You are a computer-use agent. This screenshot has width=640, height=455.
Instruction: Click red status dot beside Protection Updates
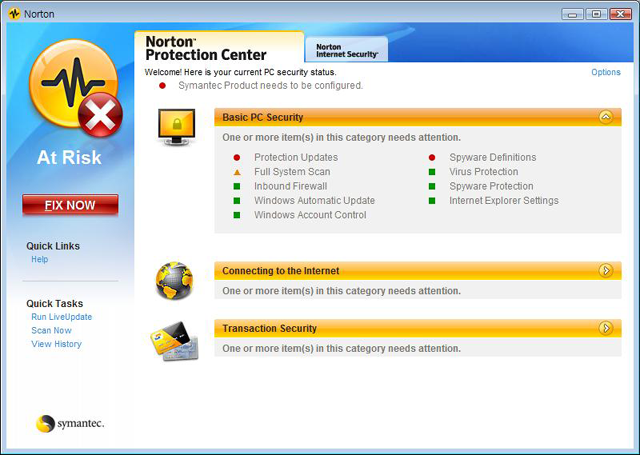pyautogui.click(x=237, y=158)
